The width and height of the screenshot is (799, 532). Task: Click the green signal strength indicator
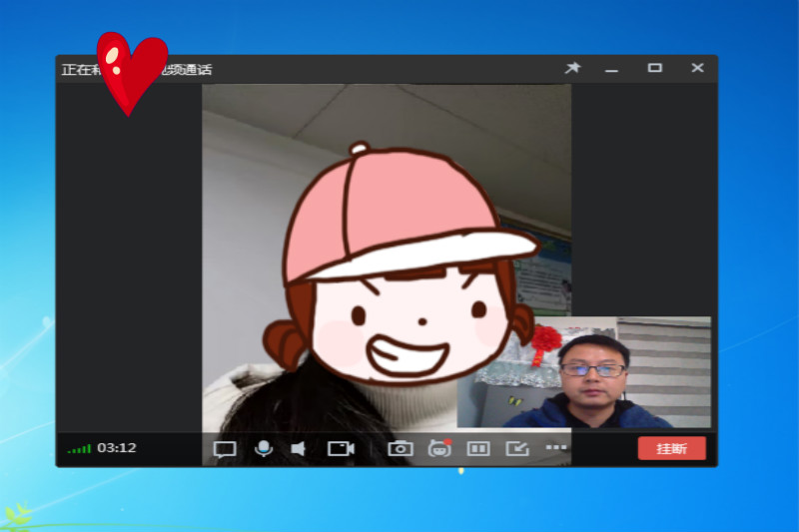[x=79, y=449]
